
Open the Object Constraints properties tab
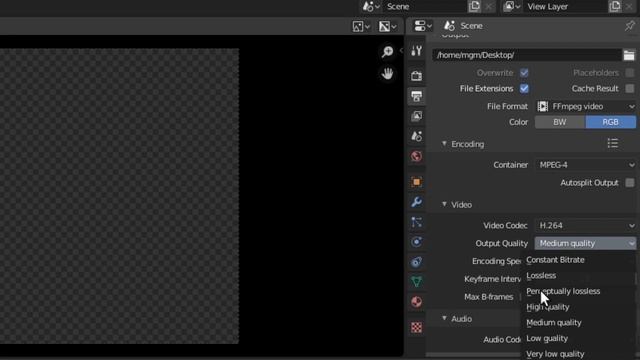[416, 262]
